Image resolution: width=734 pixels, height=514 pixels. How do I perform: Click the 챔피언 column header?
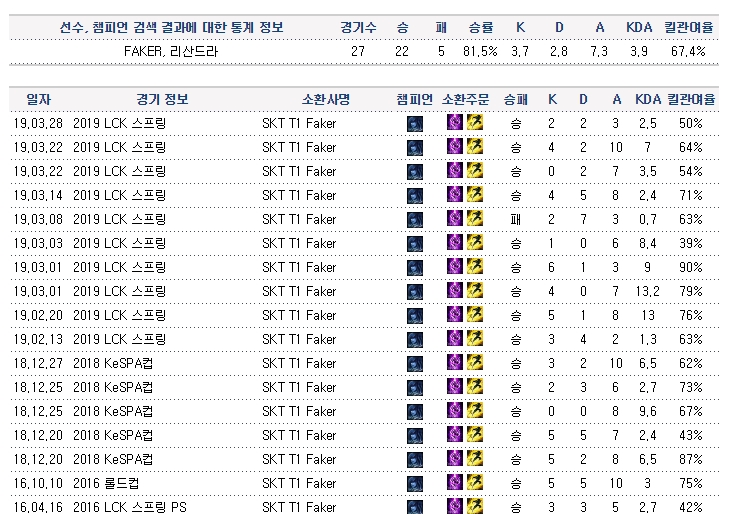pos(415,99)
